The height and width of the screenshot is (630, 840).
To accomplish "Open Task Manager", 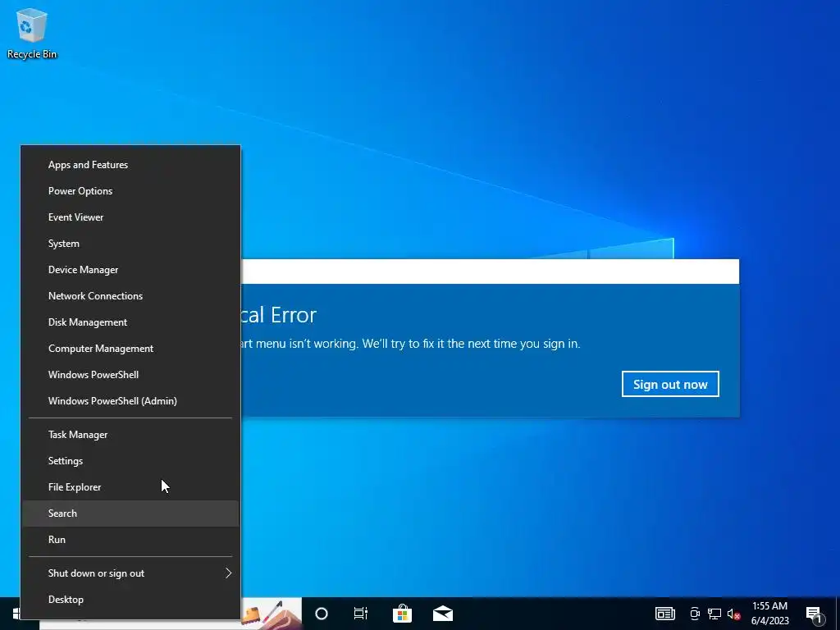I will (x=130, y=435).
